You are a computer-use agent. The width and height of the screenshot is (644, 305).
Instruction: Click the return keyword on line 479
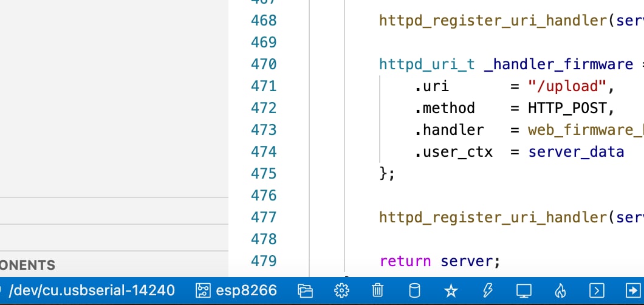click(x=405, y=261)
